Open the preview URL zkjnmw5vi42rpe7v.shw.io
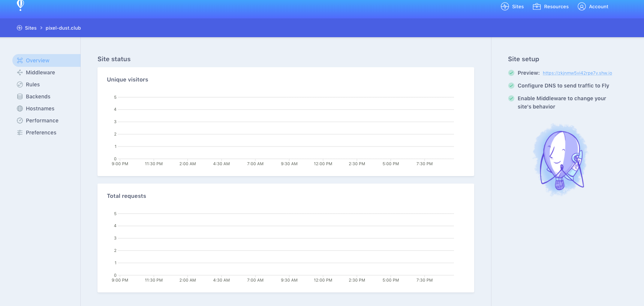Viewport: 644px width, 306px height. pyautogui.click(x=577, y=73)
